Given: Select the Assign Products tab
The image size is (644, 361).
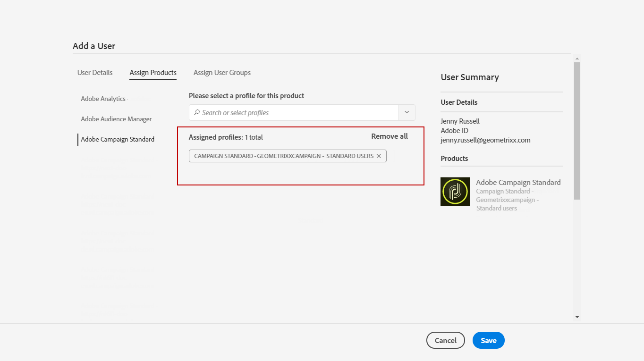Looking at the screenshot, I should click(x=153, y=73).
